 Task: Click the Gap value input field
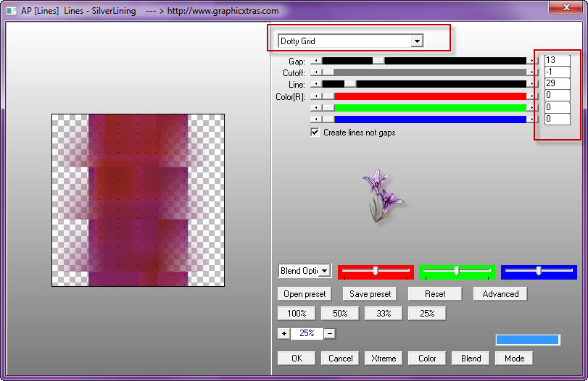[x=556, y=60]
